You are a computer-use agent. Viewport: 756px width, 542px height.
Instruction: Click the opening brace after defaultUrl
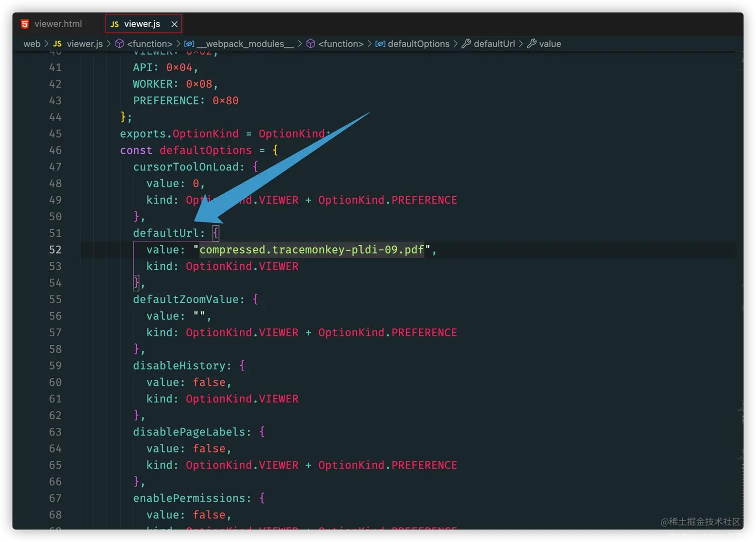pyautogui.click(x=215, y=233)
